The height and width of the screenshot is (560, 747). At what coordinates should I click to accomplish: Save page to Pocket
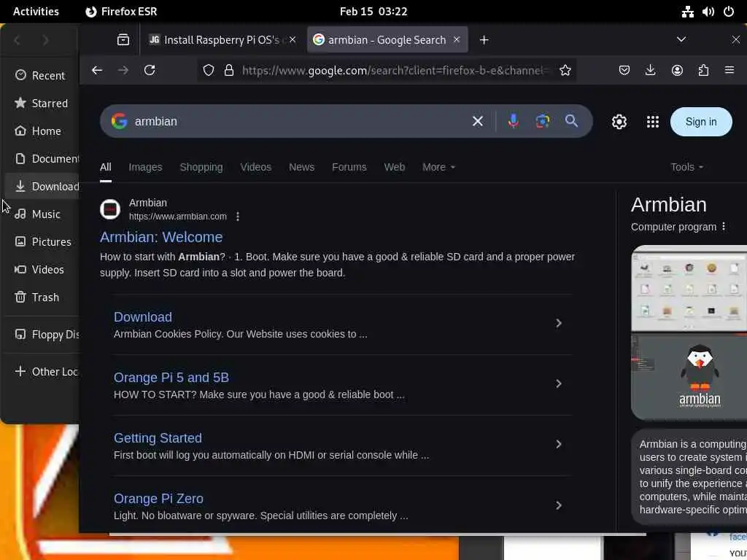pos(624,71)
